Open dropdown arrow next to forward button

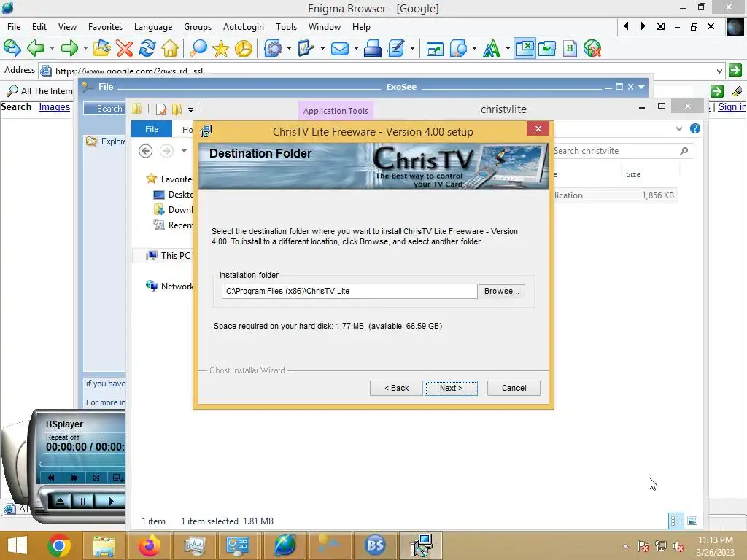[x=85, y=48]
